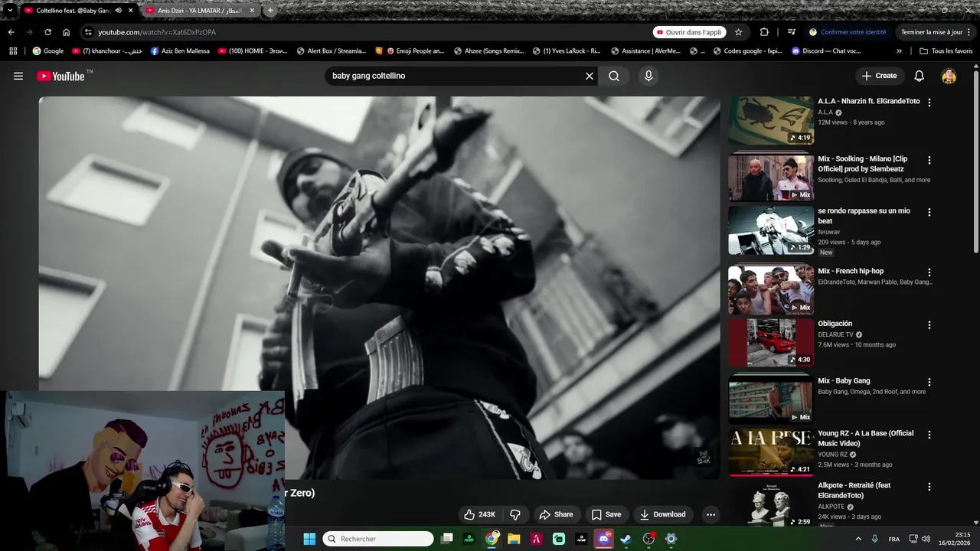Open se rondo rappasse su un mio beat
Viewport: 980px width, 551px height.
tap(864, 216)
